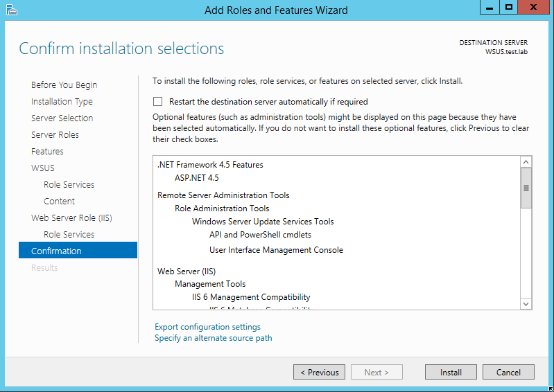Click the WSUS.test.lab destination server name
The height and width of the screenshot is (392, 554).
(506, 52)
